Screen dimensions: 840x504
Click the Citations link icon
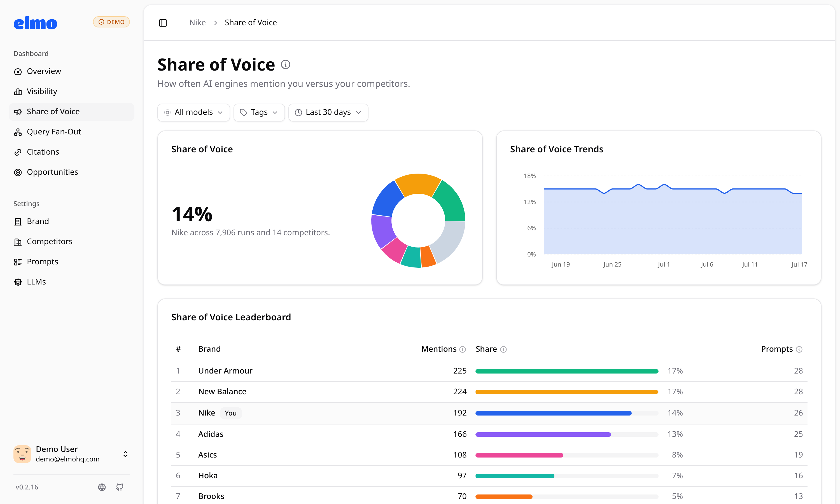18,152
